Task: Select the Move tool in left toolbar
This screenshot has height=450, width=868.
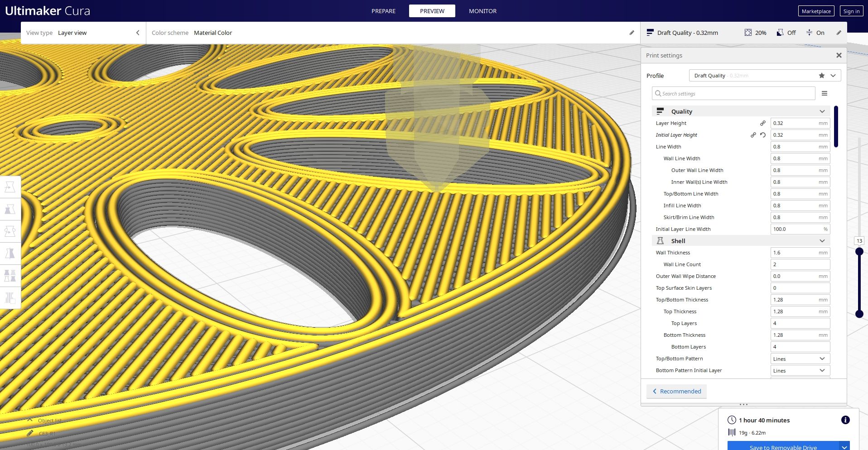Action: click(x=10, y=187)
